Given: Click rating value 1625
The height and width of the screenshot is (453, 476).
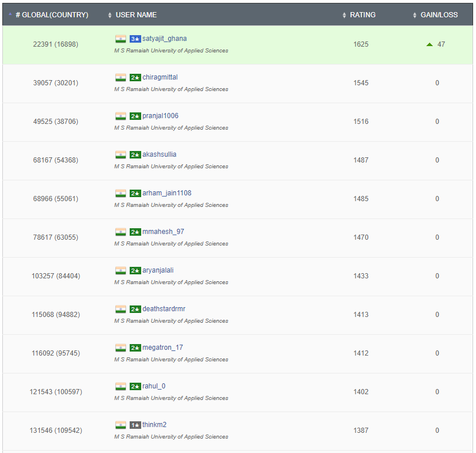Looking at the screenshot, I should [x=361, y=44].
